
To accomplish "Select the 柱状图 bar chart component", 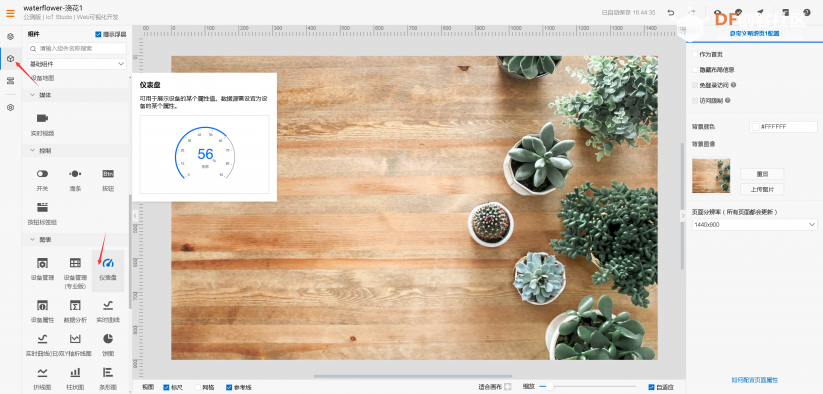I will [x=75, y=379].
